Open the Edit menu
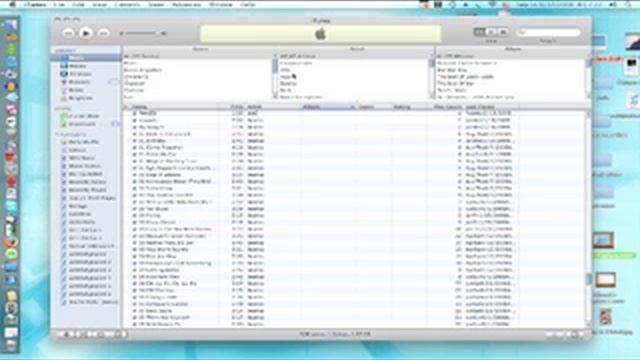 click(78, 4)
